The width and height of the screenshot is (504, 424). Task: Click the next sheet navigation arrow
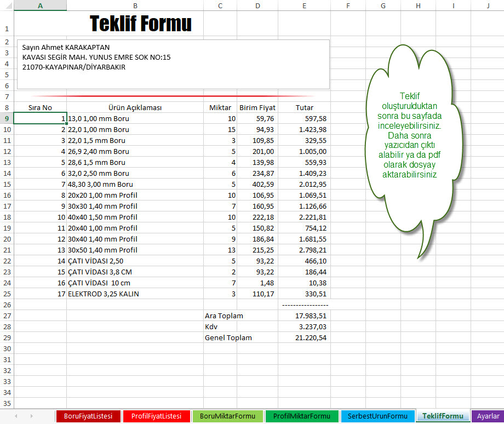32,416
